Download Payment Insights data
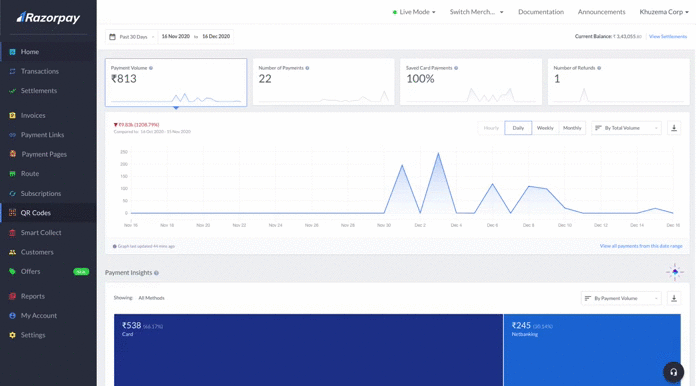The height and width of the screenshot is (386, 696). coord(674,298)
